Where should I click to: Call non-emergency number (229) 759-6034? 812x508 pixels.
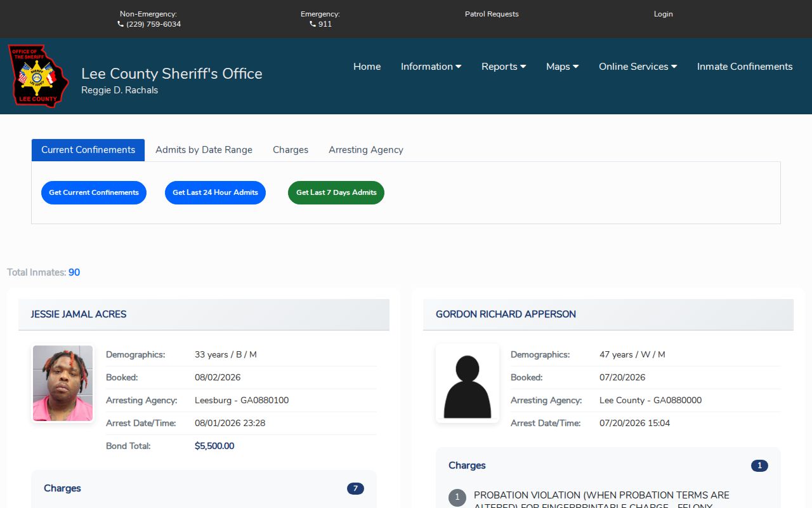click(x=154, y=24)
